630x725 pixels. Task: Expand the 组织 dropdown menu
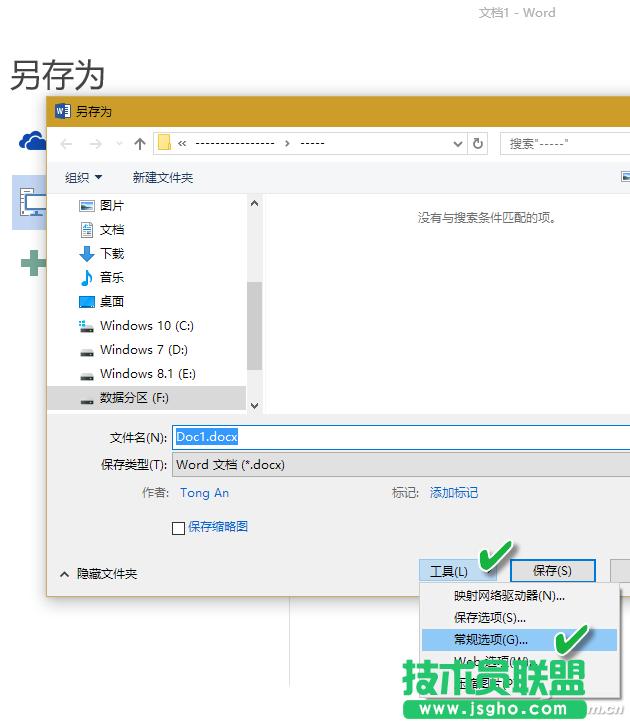[x=84, y=177]
